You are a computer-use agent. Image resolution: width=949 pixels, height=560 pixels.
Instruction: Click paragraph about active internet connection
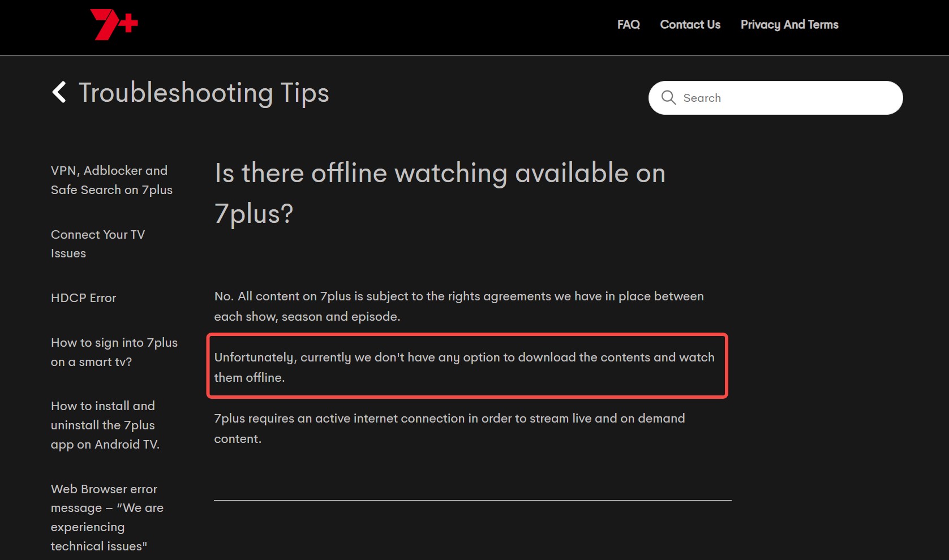click(x=449, y=428)
